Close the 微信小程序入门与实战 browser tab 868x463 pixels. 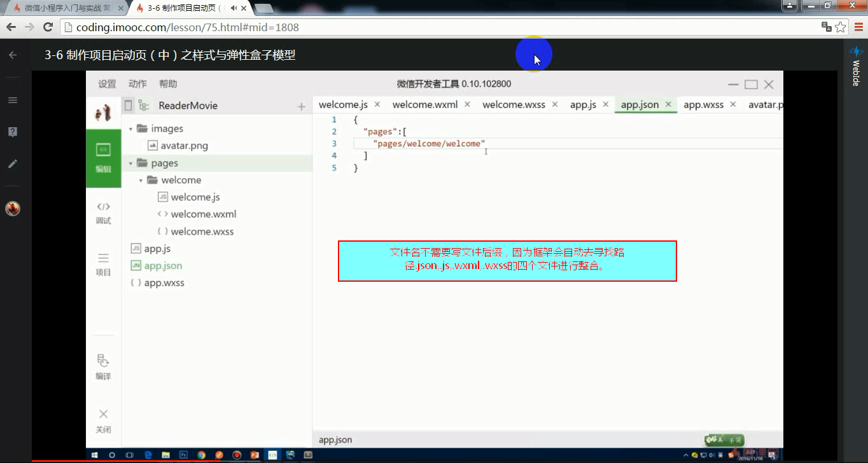[x=121, y=8]
